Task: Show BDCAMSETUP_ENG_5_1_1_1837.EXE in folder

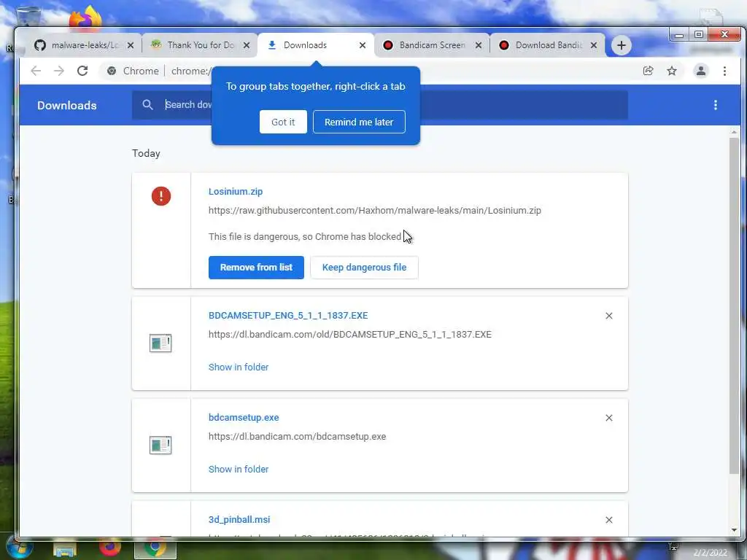Action: click(x=239, y=367)
